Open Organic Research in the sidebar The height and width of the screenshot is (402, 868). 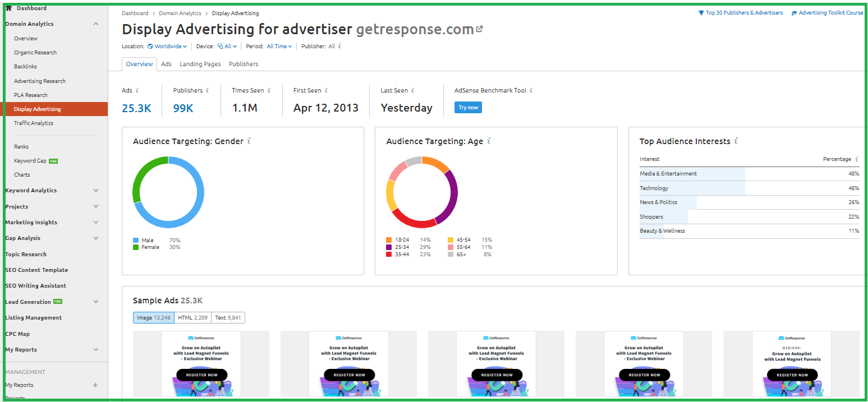(x=35, y=53)
